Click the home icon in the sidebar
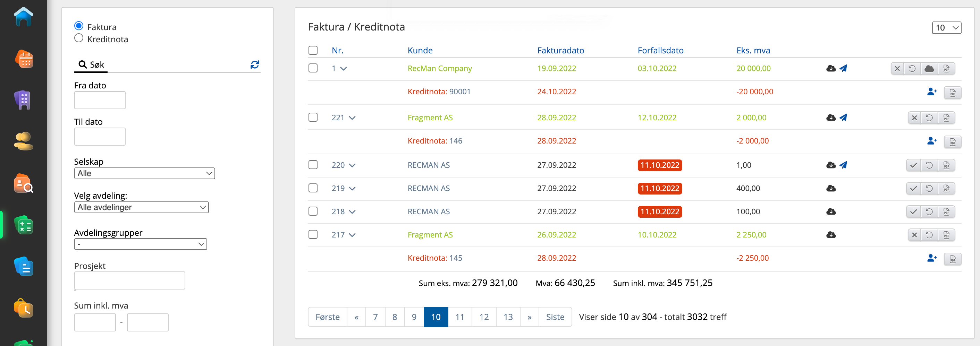The height and width of the screenshot is (346, 980). point(23,17)
